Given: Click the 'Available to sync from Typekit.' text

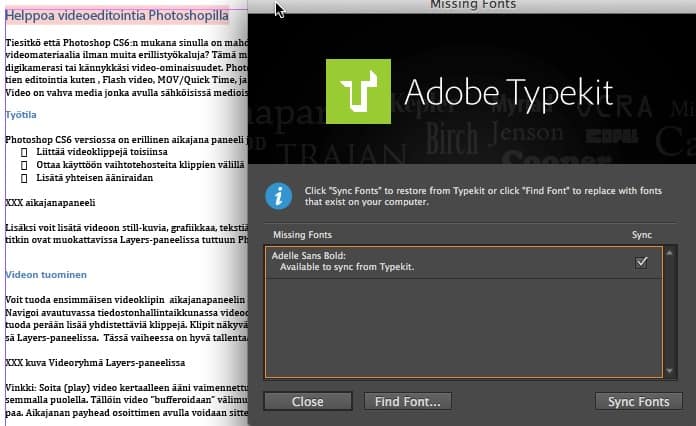Looking at the screenshot, I should [x=347, y=267].
